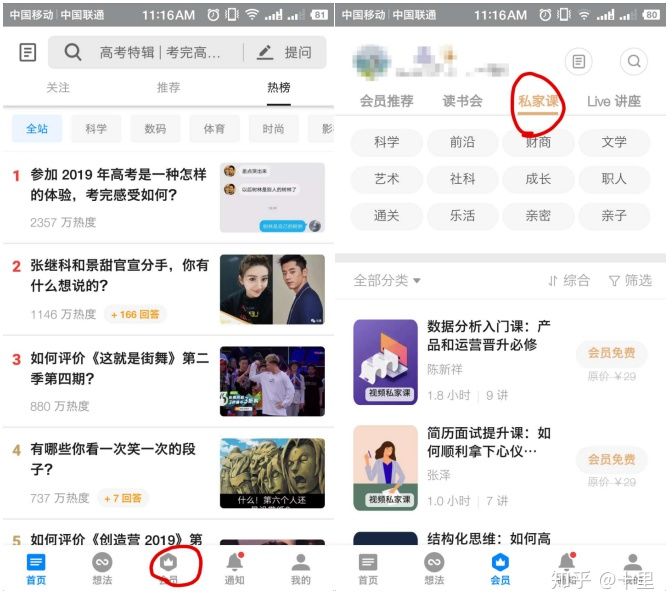Open course title 简历面试提升课
This screenshot has width=672, height=609.
pos(489,442)
